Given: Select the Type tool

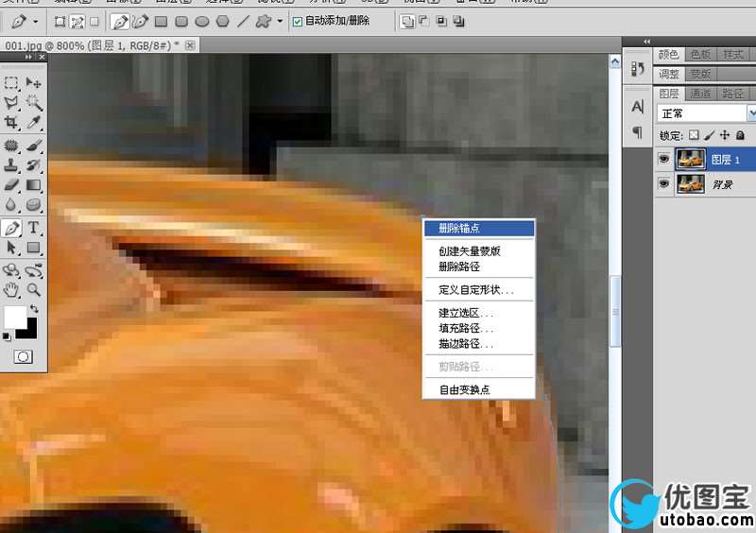Looking at the screenshot, I should pos(33,228).
